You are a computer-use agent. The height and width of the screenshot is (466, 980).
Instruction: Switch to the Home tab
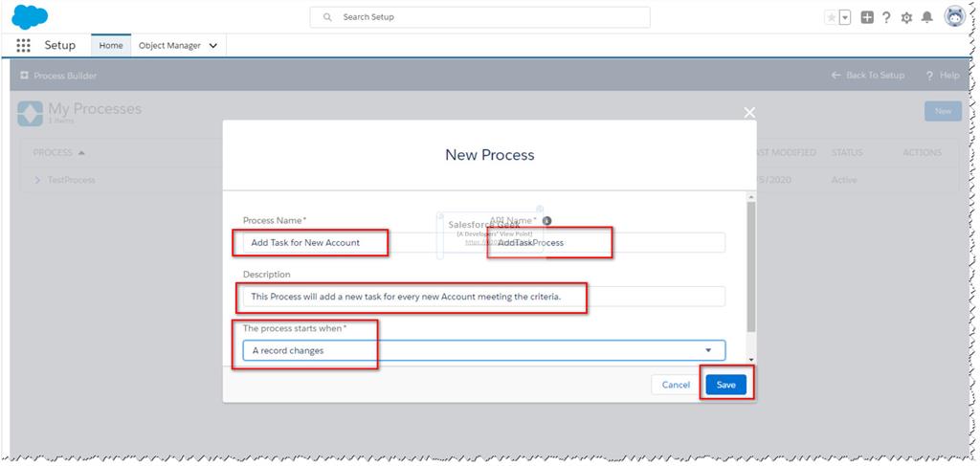point(111,46)
